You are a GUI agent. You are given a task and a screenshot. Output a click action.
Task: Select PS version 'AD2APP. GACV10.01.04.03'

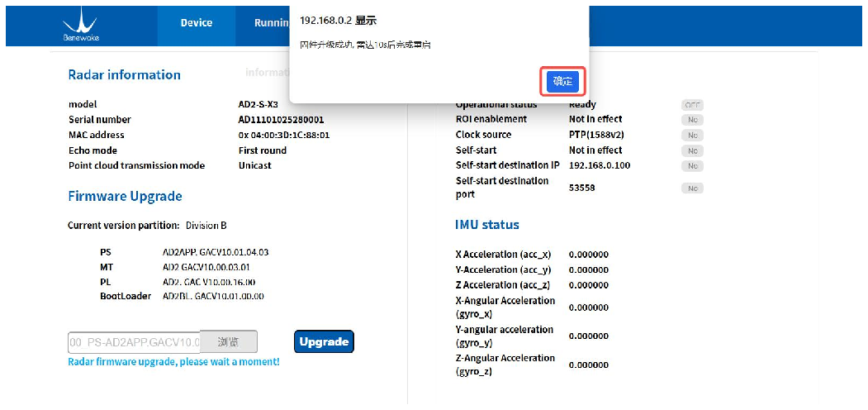(216, 252)
